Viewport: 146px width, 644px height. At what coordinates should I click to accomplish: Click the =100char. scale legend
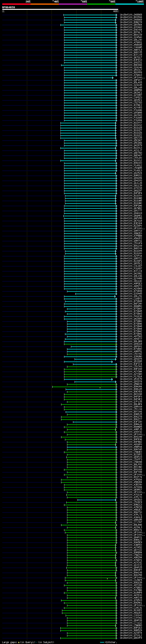click(108, 642)
